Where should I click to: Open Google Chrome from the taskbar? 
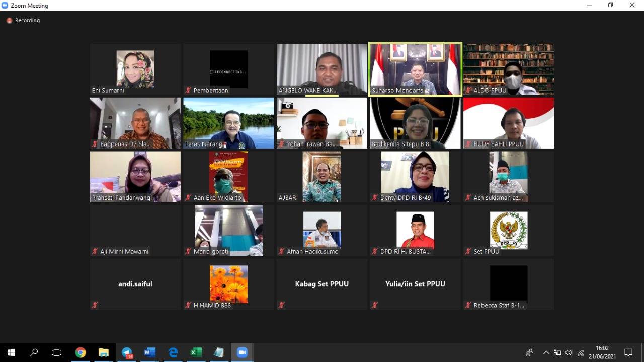80,352
